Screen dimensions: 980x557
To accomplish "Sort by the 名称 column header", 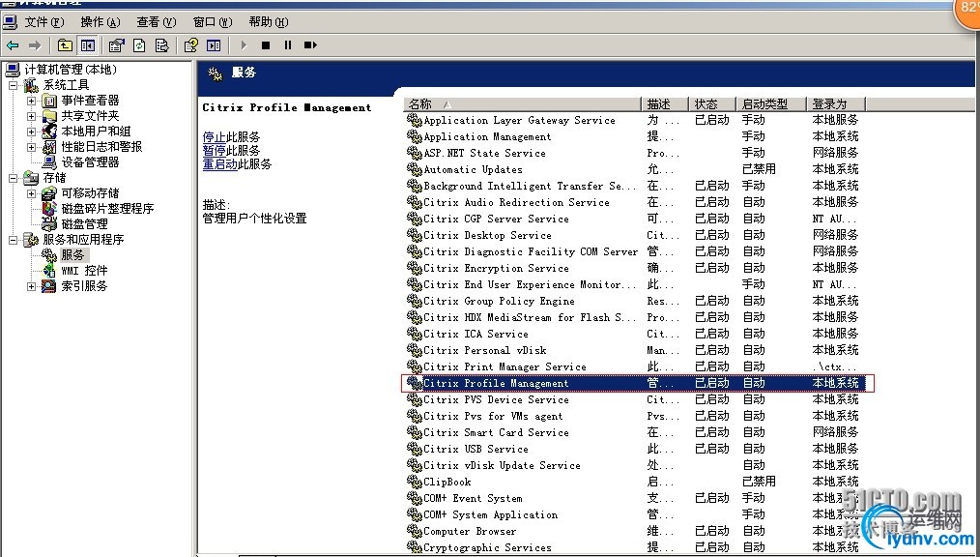I will click(x=523, y=103).
